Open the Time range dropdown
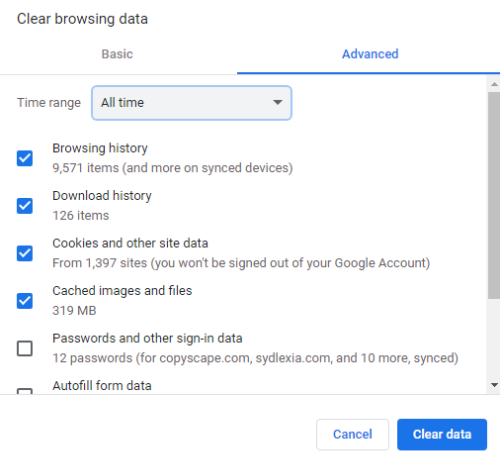 tap(192, 103)
